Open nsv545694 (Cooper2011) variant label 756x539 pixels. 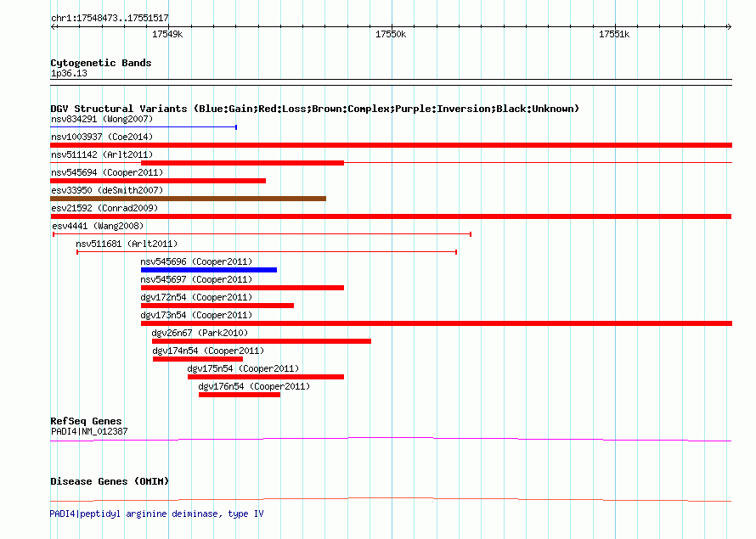click(x=107, y=172)
